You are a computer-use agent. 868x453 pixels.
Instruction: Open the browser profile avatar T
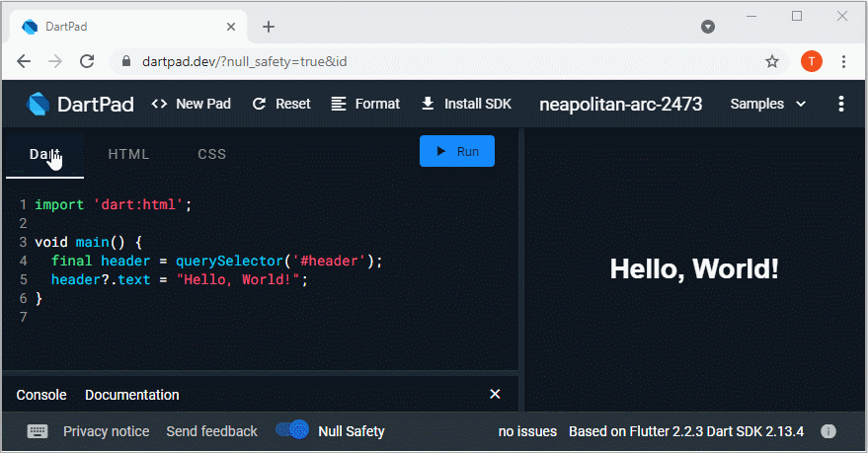point(812,61)
